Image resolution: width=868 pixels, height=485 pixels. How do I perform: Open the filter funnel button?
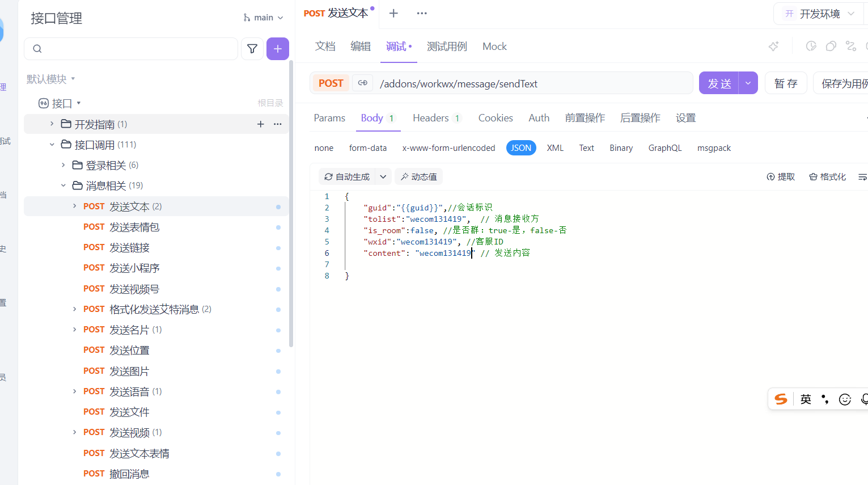pos(252,49)
